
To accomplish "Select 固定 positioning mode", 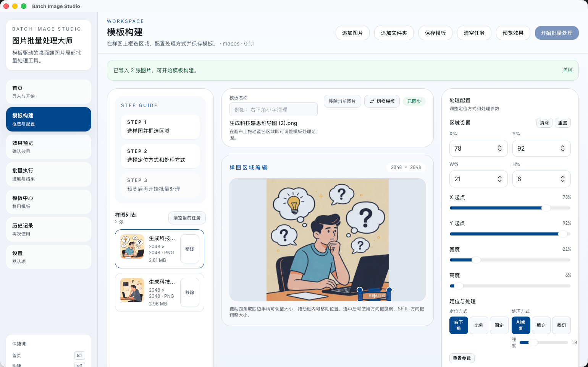I will coord(499,325).
